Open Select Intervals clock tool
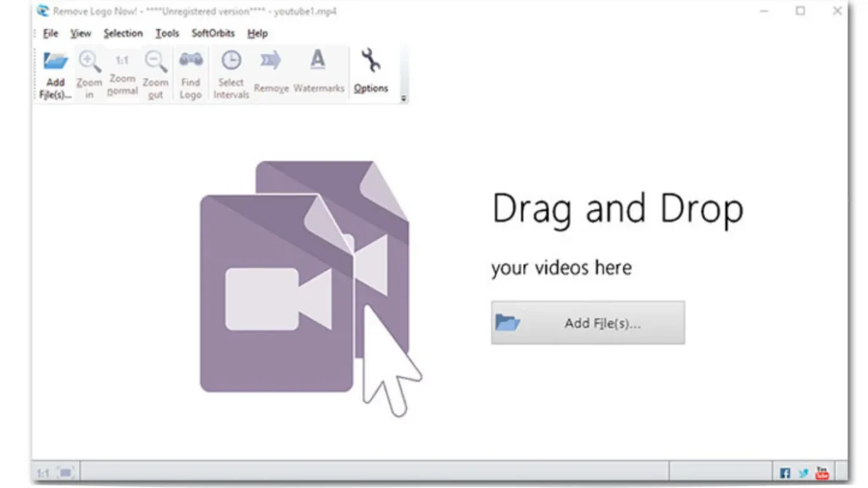The height and width of the screenshot is (488, 868). tap(231, 61)
